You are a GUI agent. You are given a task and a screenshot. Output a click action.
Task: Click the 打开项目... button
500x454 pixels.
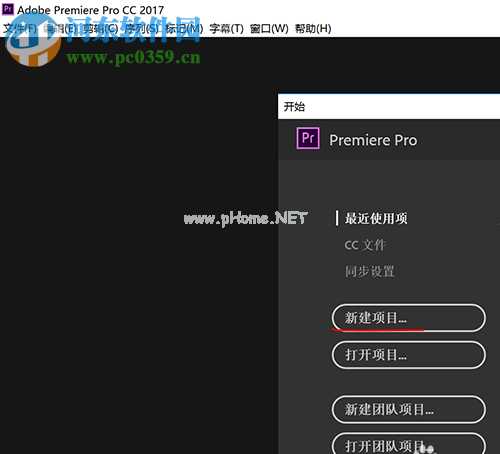coord(409,355)
